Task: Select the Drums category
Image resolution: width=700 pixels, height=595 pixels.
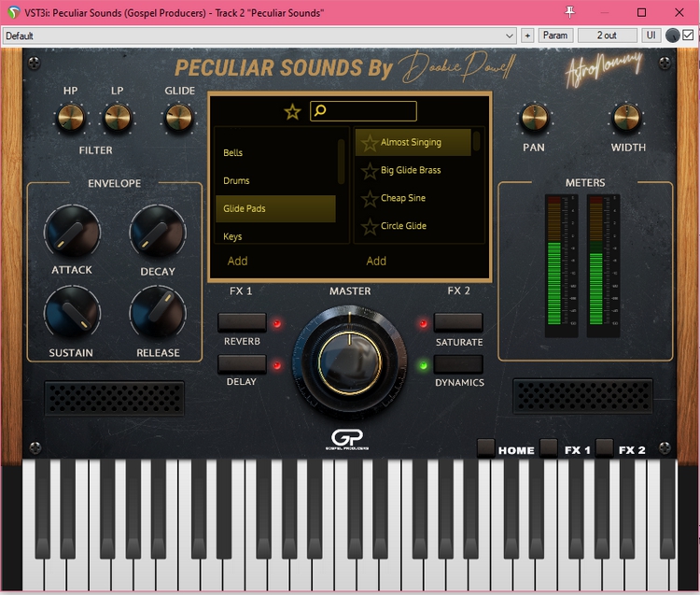Action: tap(275, 180)
